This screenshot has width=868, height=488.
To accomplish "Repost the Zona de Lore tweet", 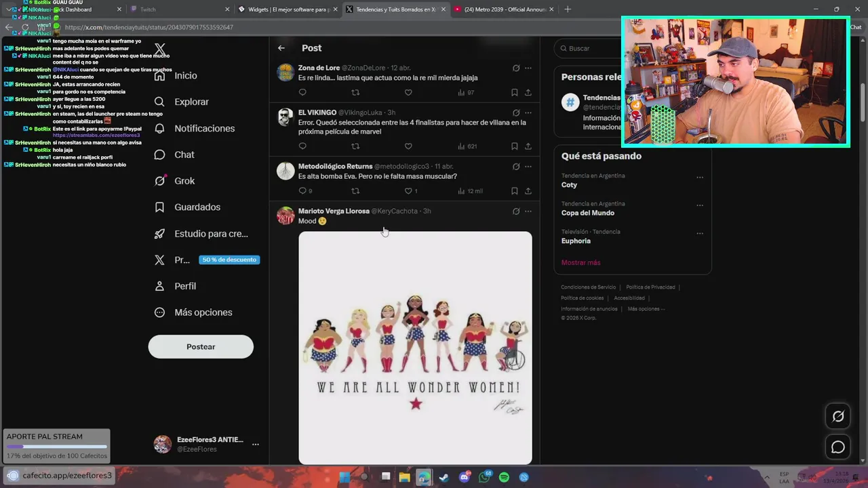I will [x=355, y=92].
